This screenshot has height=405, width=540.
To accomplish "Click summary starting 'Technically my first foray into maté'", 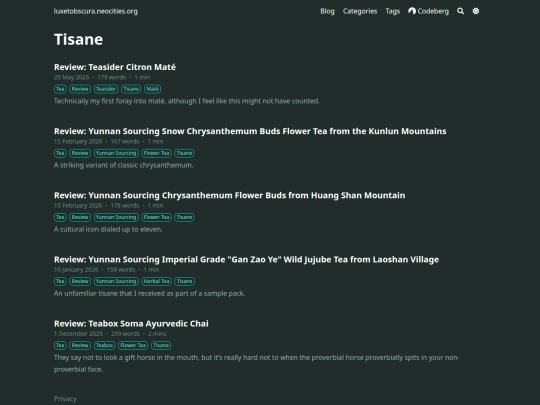I will click(x=187, y=101).
